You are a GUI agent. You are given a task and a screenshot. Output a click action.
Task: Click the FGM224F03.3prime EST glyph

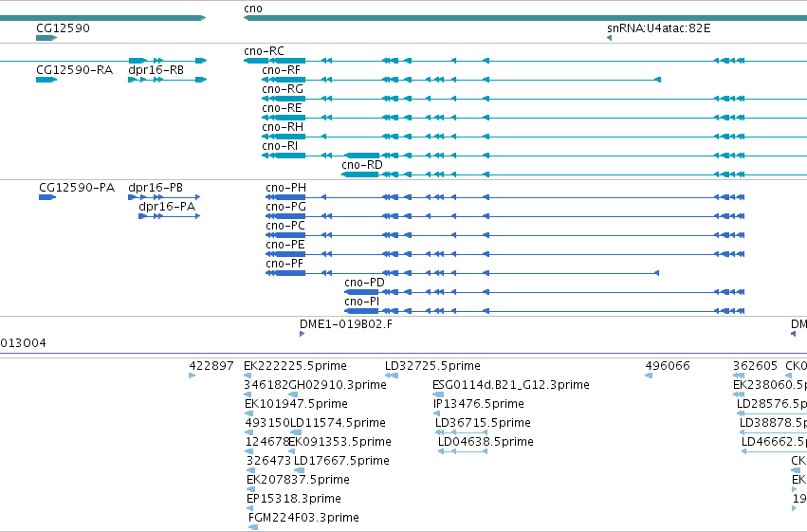(252, 528)
